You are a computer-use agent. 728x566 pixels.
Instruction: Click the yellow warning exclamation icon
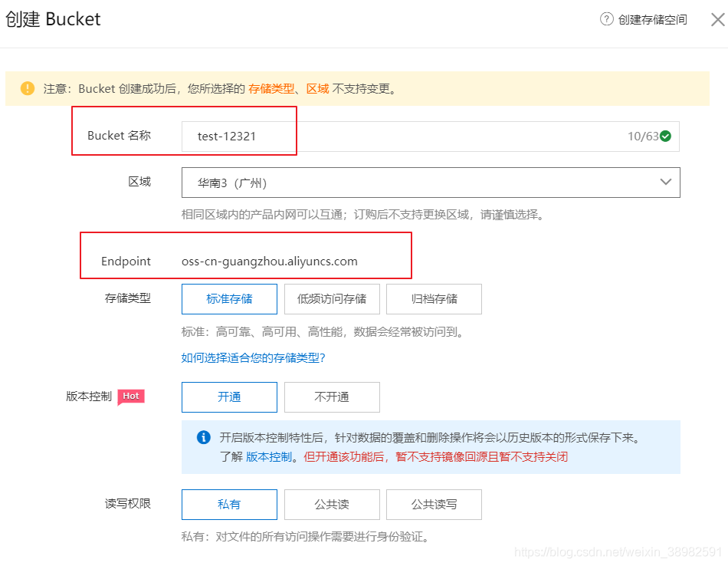pyautogui.click(x=27, y=87)
